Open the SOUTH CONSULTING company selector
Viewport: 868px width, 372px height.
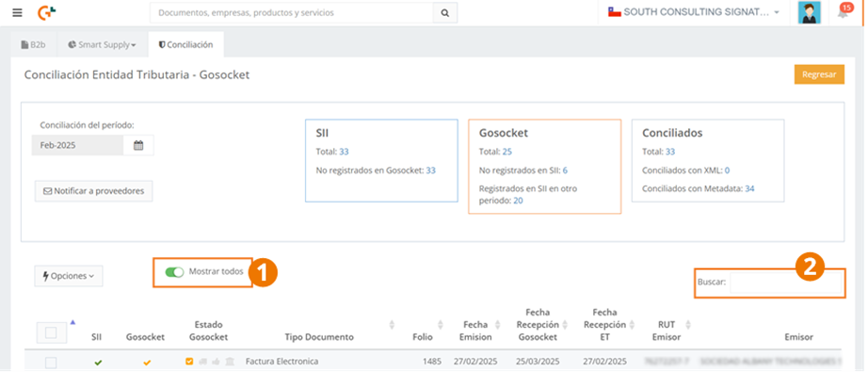(x=694, y=12)
